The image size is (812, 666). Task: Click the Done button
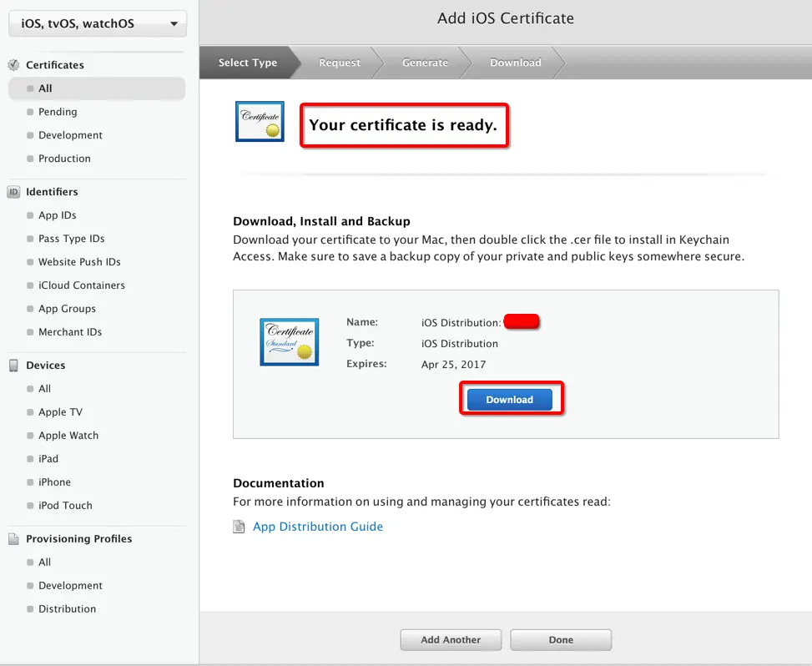(x=561, y=640)
